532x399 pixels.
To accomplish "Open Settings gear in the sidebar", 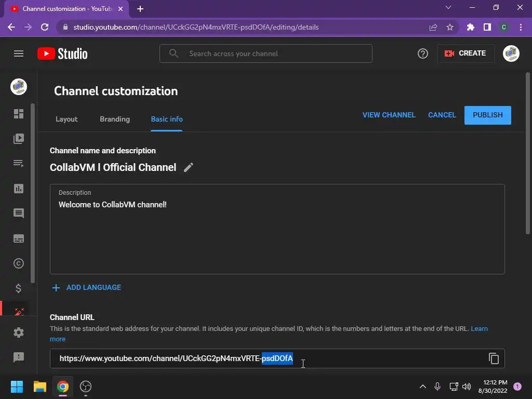I will (19, 332).
